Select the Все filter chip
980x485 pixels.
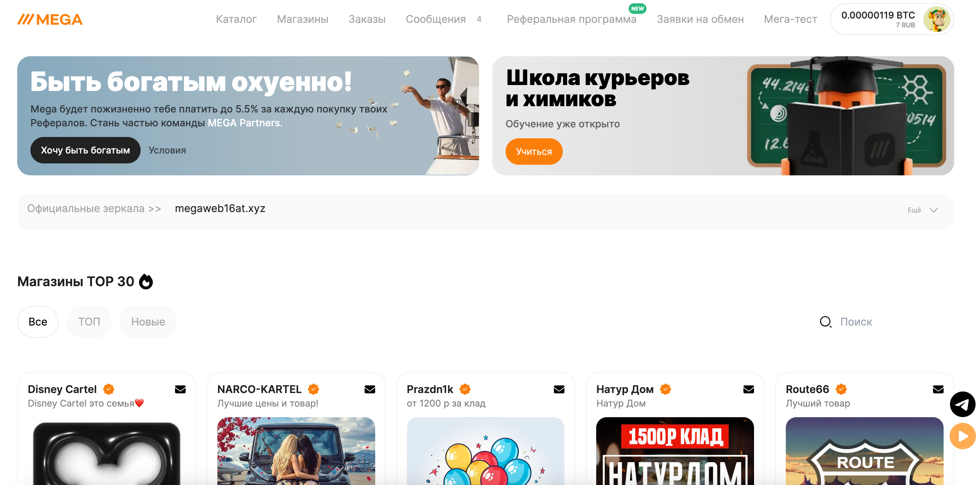pyautogui.click(x=38, y=322)
